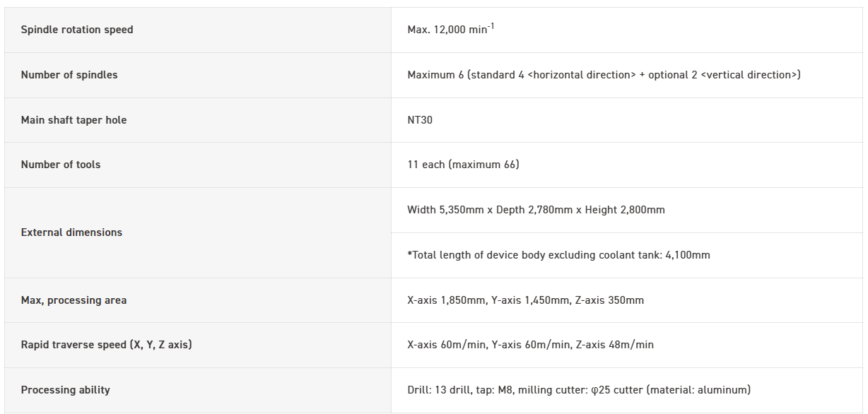Click the External dimensions label

coord(71,232)
